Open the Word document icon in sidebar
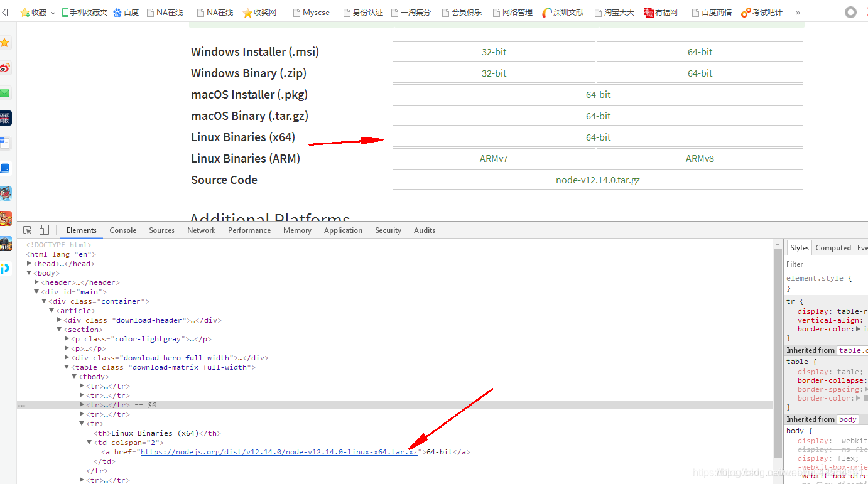The image size is (868, 484). point(5,143)
